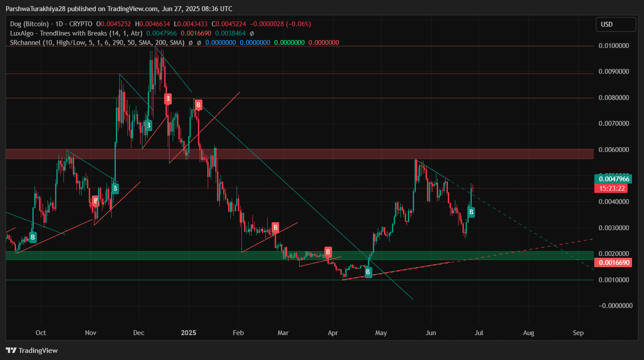
Task: Open the ParshwaTurakhiya28 publisher link
Action: 35,8
